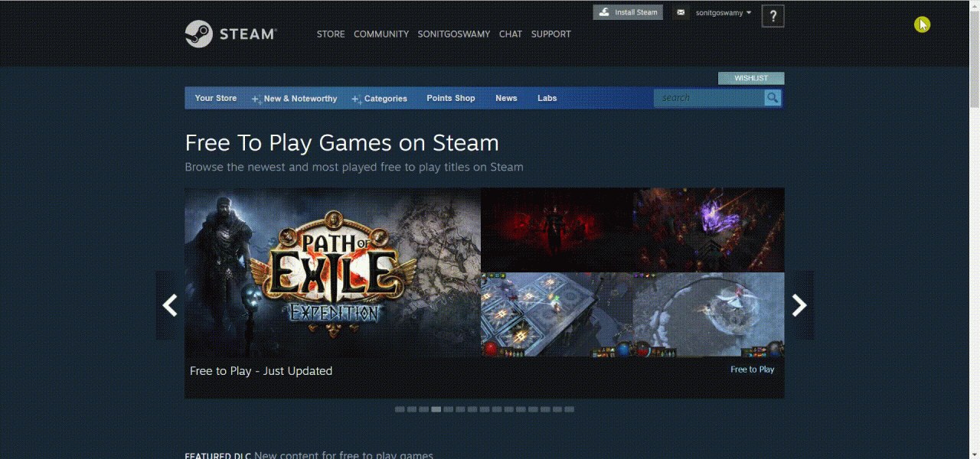Click the 'Free to Play - Just Updated' caption
Image resolution: width=980 pixels, height=459 pixels.
tap(261, 371)
